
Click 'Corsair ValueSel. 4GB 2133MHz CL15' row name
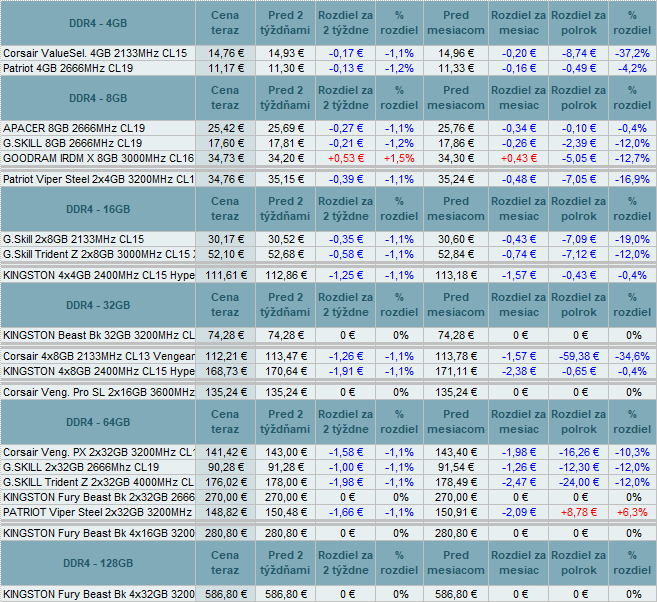coord(95,54)
